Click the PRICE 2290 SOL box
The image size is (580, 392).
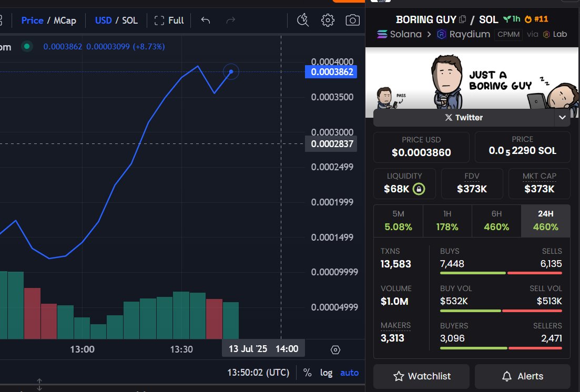coord(522,147)
